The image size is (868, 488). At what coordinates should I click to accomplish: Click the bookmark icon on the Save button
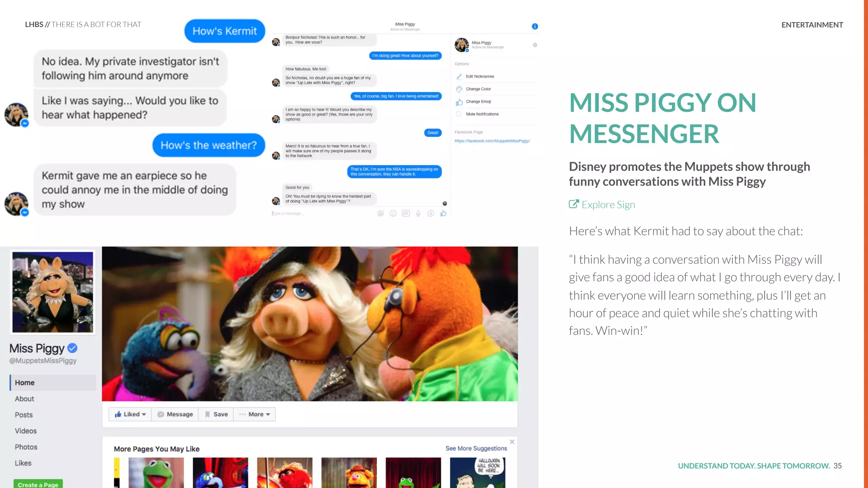(207, 414)
